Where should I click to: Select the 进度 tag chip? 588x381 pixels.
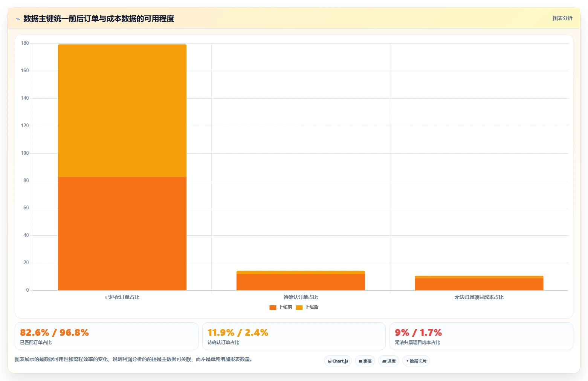(x=389, y=361)
